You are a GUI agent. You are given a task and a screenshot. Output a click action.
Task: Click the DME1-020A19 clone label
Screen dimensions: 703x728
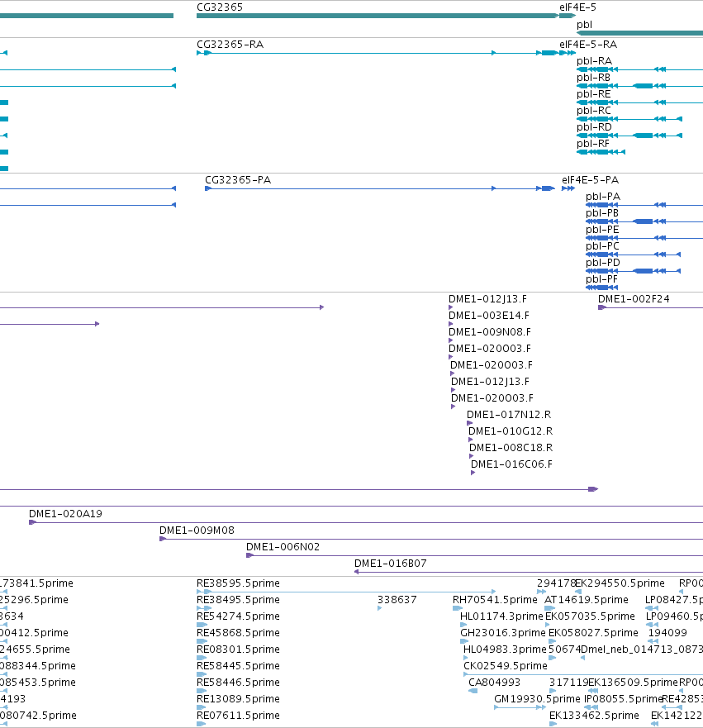coord(65,514)
